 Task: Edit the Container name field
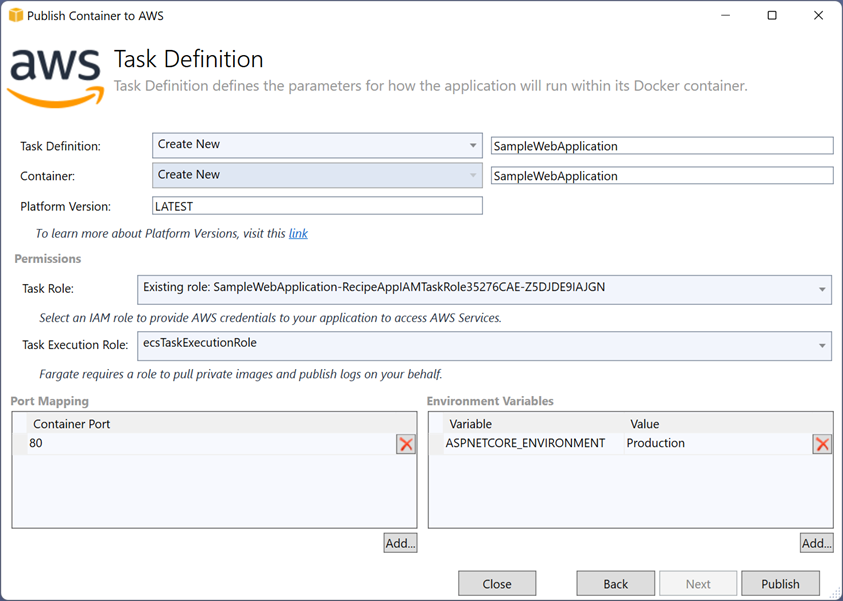point(662,176)
